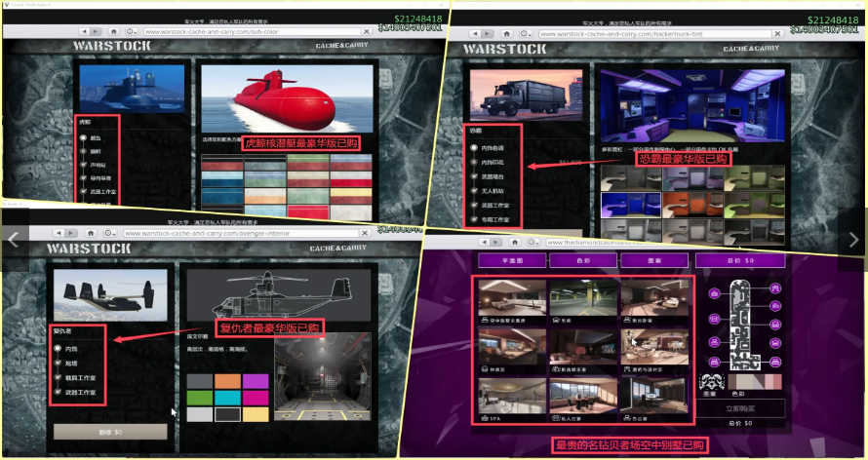Toggle 载具工作室 checkbox for the Avenger
868x460 pixels.
point(59,377)
